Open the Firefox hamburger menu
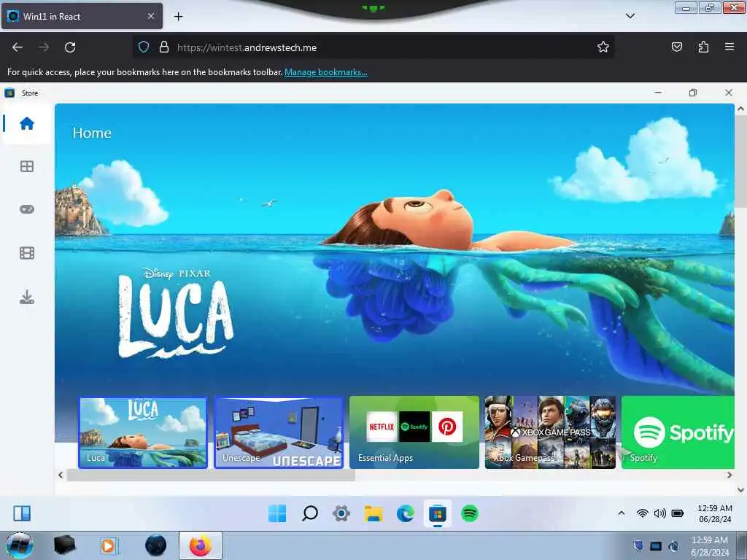 point(729,47)
